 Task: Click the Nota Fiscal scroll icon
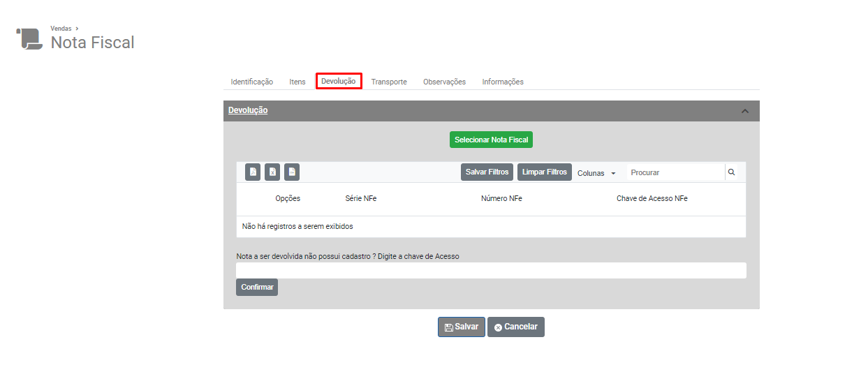tap(29, 38)
